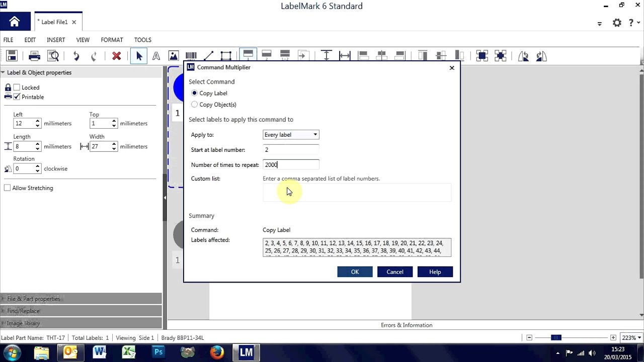Click the Cancel button
This screenshot has height=362, width=644.
[395, 272]
